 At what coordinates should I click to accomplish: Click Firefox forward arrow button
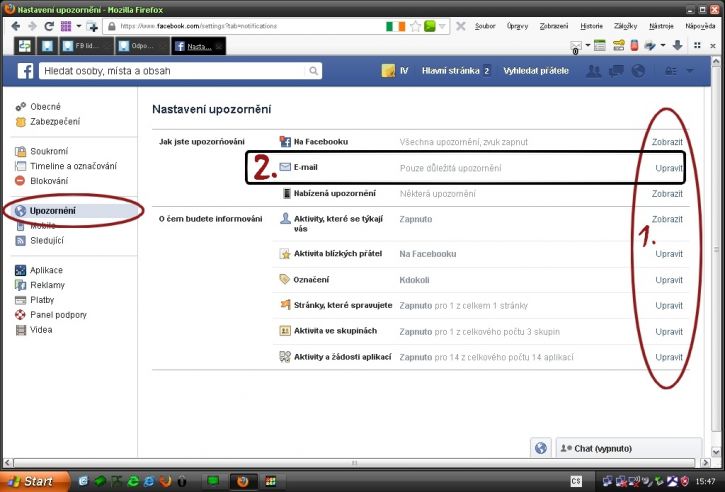point(32,26)
